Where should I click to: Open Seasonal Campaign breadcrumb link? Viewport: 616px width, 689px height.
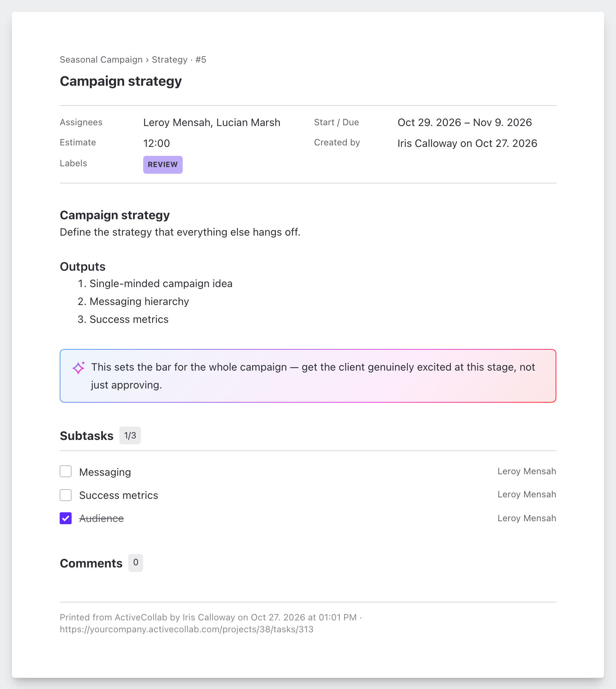pyautogui.click(x=101, y=60)
